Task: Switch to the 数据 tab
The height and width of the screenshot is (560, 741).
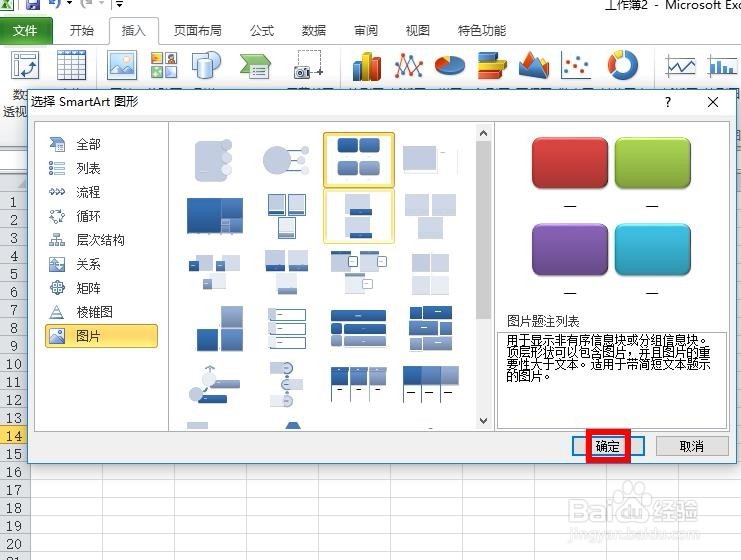Action: tap(314, 31)
